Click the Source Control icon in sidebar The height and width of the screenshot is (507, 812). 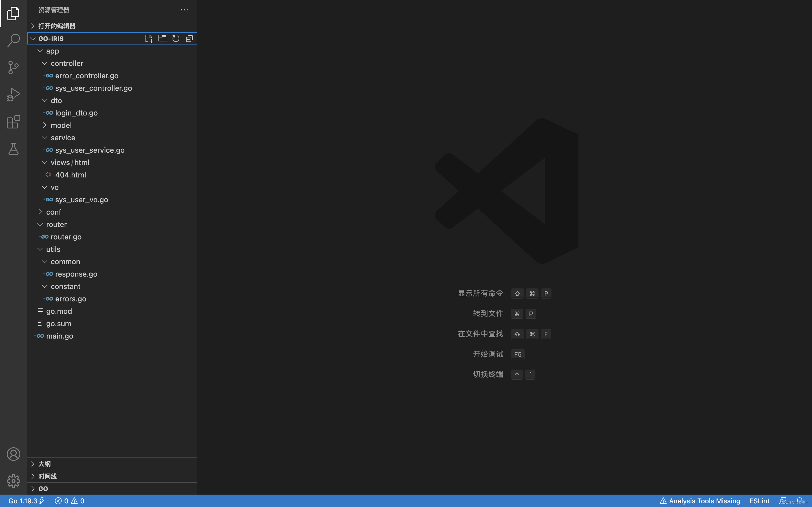(x=14, y=67)
